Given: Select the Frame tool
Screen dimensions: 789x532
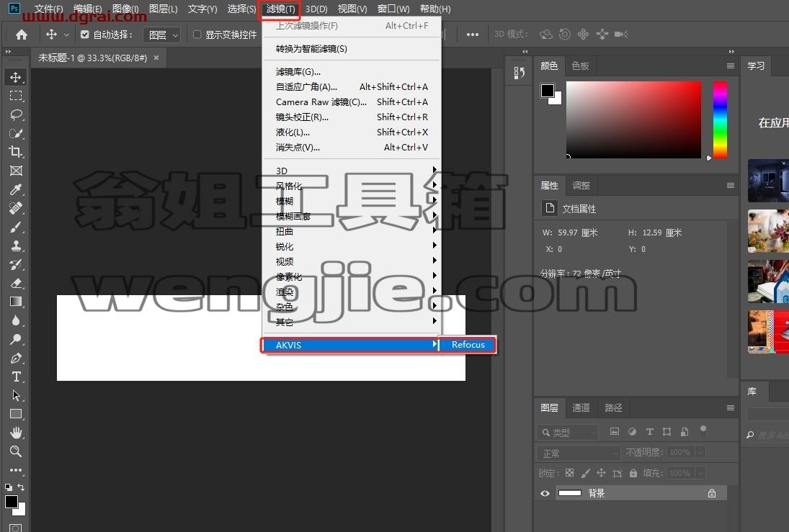Looking at the screenshot, I should pyautogui.click(x=16, y=171).
